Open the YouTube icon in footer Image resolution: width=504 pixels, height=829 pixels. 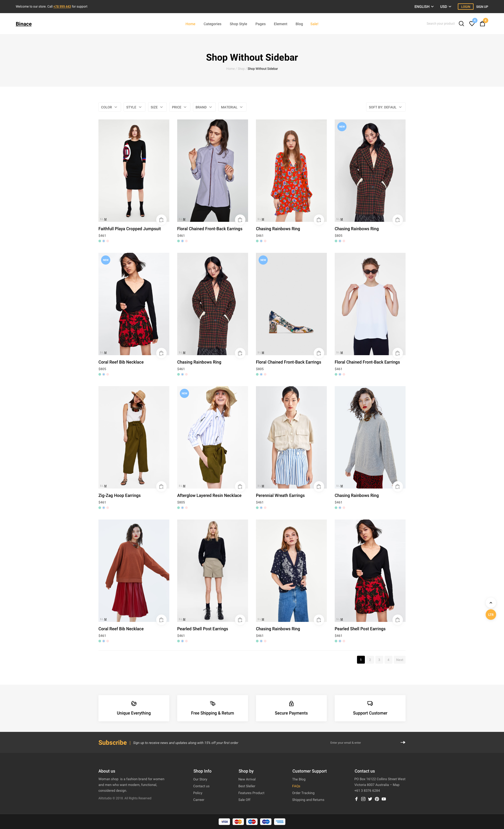[384, 799]
